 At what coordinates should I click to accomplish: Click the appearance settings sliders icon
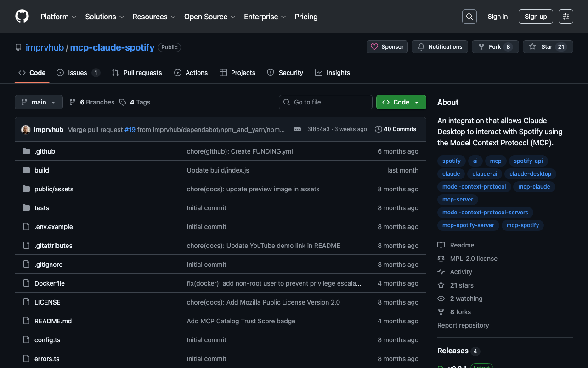565,17
